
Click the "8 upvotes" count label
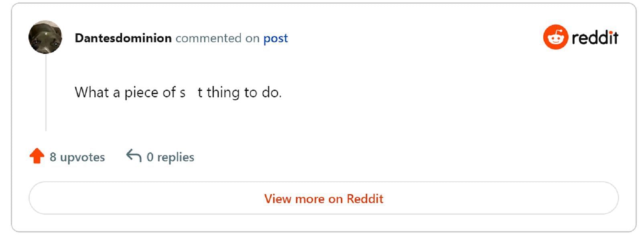coord(77,157)
